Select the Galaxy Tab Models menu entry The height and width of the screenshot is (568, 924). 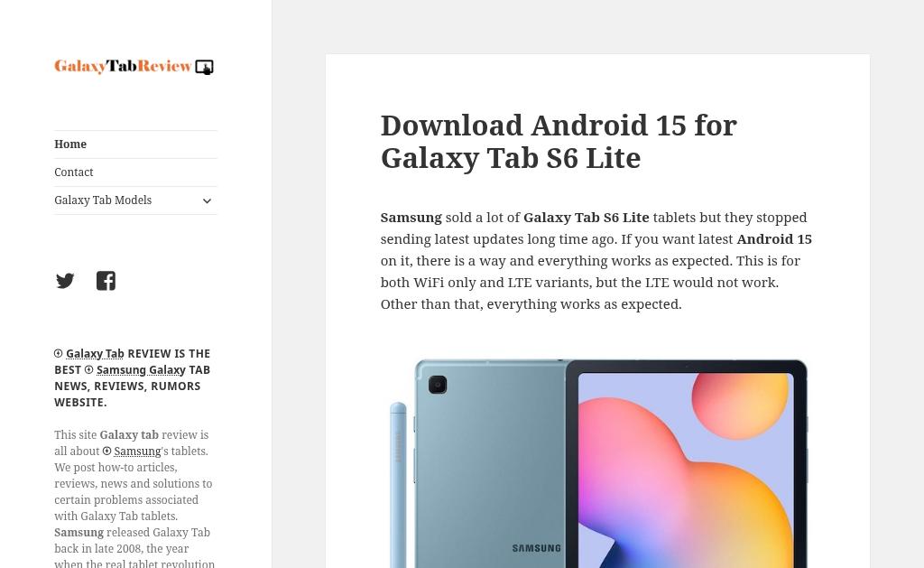pyautogui.click(x=103, y=200)
